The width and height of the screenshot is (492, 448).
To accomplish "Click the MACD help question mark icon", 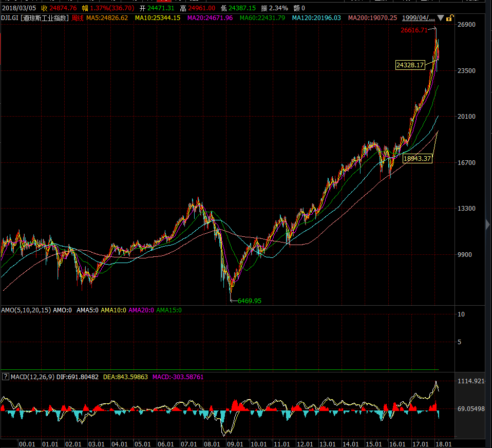I will click(5, 377).
